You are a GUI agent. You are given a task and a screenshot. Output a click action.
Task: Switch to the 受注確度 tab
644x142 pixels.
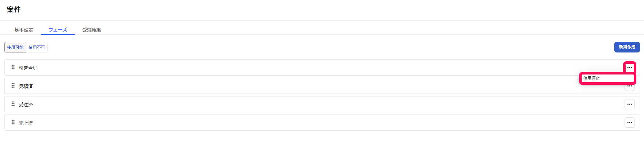tap(92, 30)
